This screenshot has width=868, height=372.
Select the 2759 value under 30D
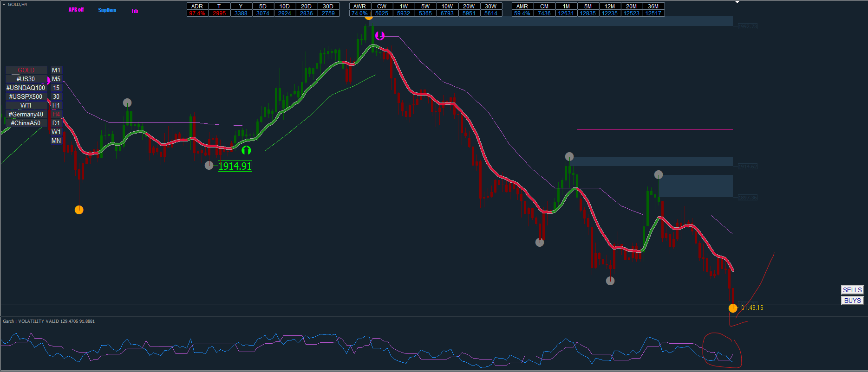[328, 13]
